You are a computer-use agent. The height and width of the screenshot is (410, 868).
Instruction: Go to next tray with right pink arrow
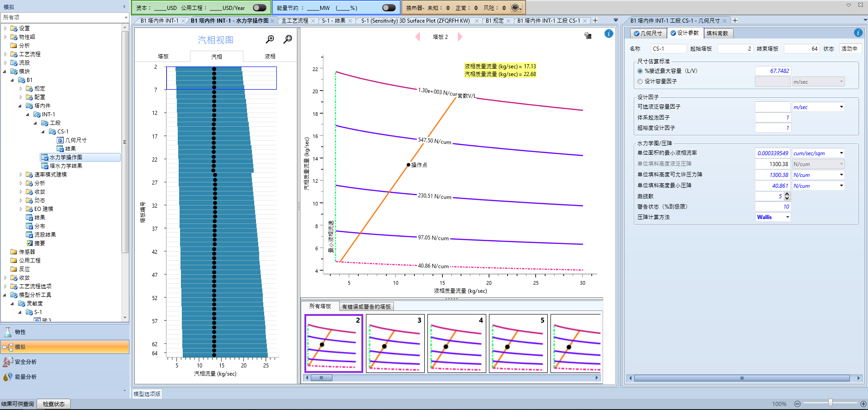pyautogui.click(x=460, y=37)
